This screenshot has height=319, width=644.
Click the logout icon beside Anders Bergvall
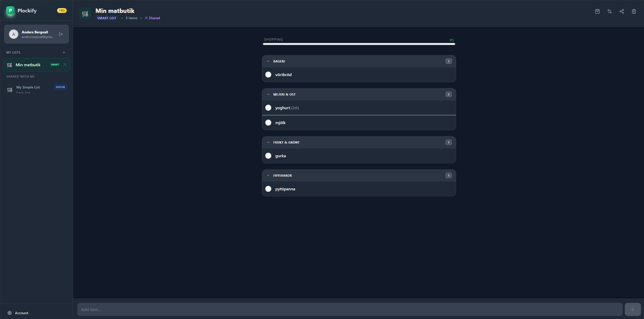point(61,34)
